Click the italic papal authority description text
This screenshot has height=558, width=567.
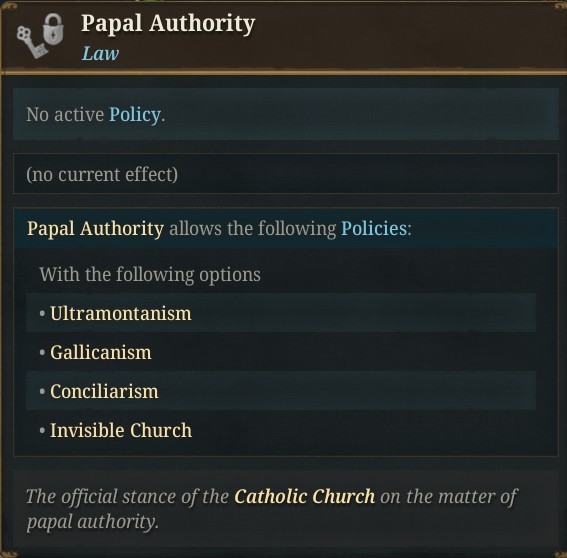pyautogui.click(x=272, y=509)
